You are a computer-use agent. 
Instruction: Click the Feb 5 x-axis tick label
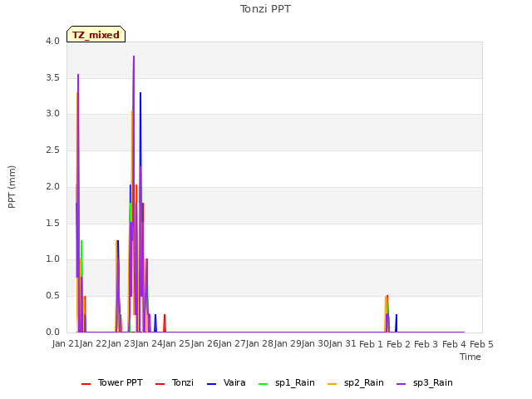pos(481,344)
